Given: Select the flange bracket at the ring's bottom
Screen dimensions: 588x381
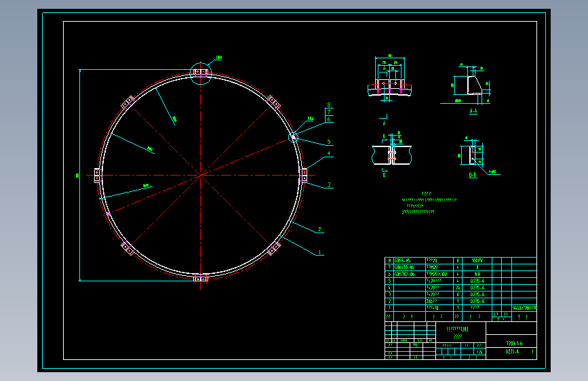Looking at the screenshot, I should pyautogui.click(x=201, y=278).
